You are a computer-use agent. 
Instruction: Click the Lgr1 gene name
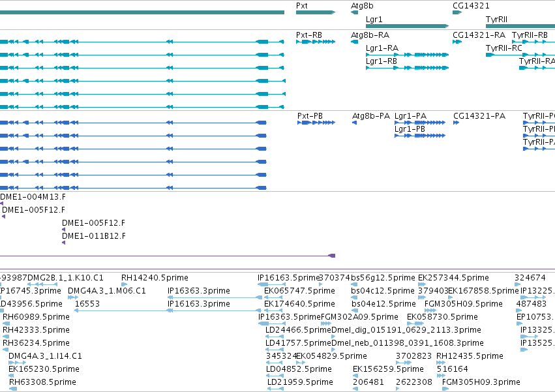click(374, 20)
